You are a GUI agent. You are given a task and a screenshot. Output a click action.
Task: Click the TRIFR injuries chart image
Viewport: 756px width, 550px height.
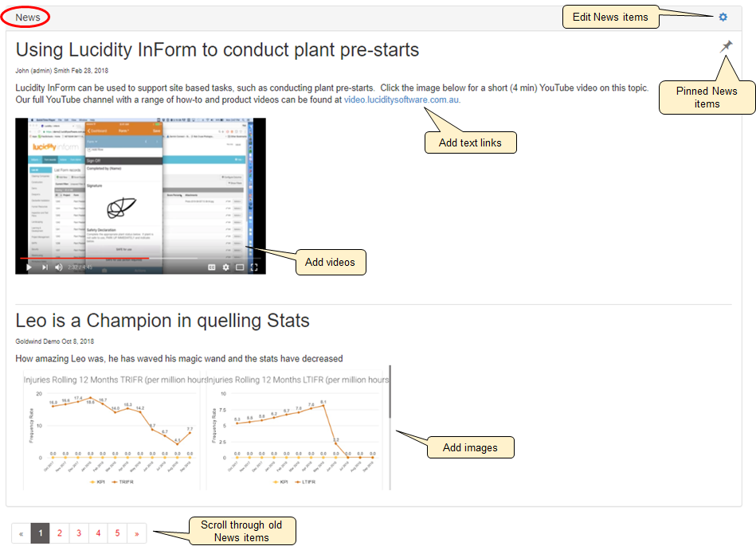pos(111,430)
